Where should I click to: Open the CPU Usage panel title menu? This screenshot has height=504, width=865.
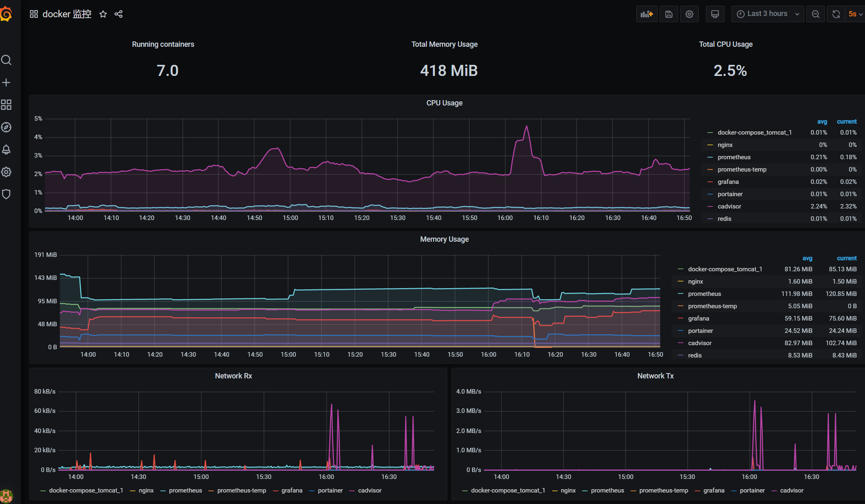click(444, 103)
